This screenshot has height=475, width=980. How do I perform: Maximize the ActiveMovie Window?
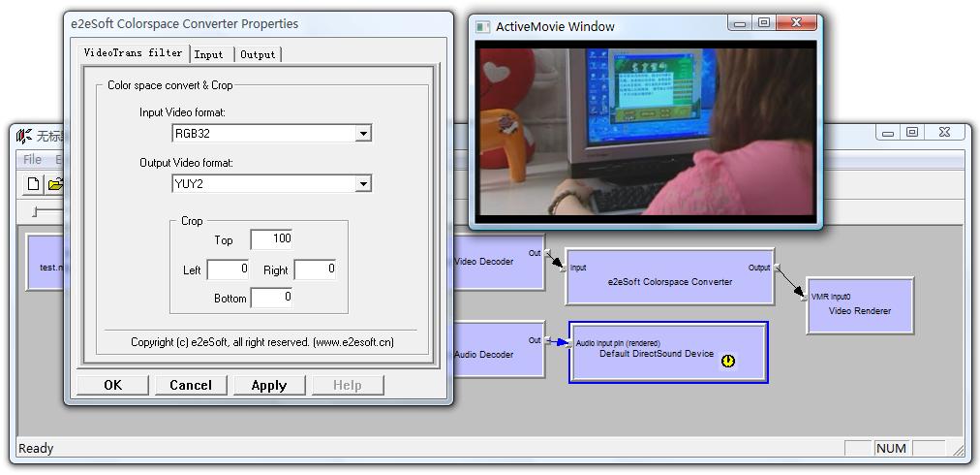click(764, 23)
